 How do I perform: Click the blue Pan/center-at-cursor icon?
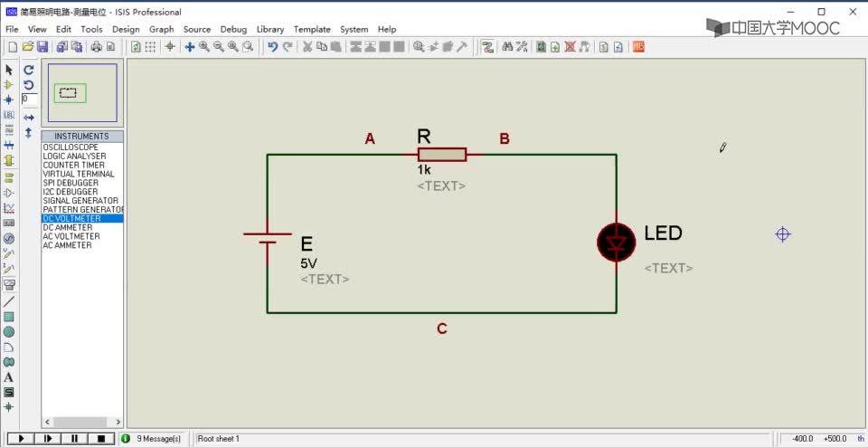coord(189,47)
